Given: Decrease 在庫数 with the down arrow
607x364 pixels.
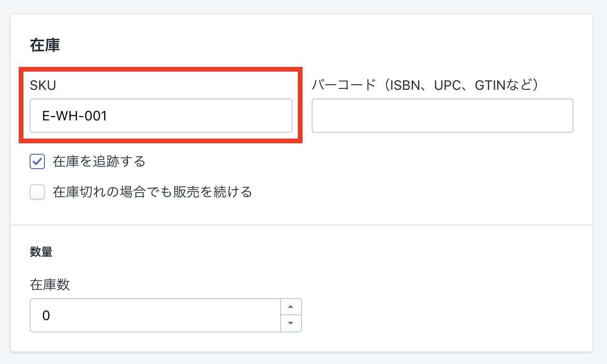Looking at the screenshot, I should (291, 323).
